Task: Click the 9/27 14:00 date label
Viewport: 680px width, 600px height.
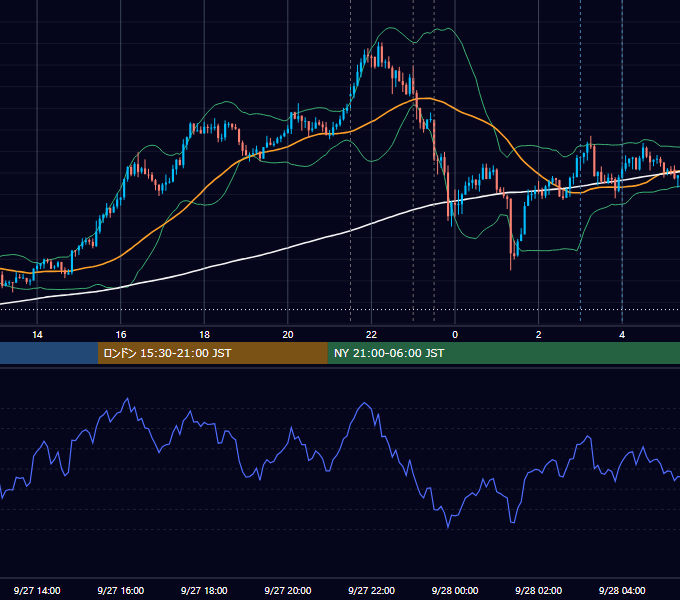Action: (x=37, y=590)
